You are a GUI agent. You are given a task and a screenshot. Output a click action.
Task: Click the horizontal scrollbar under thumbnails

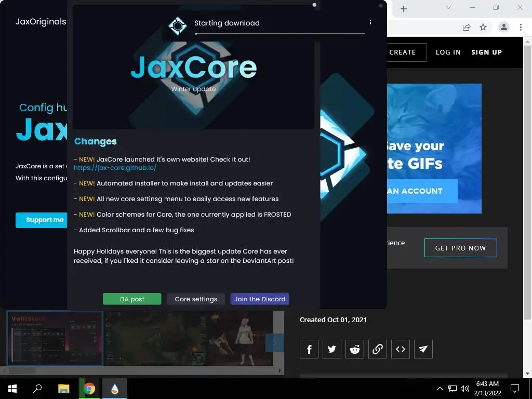pos(141,370)
